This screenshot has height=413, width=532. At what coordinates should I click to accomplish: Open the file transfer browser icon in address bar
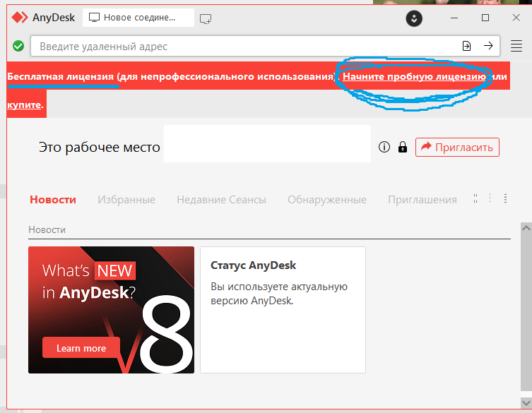tap(466, 46)
